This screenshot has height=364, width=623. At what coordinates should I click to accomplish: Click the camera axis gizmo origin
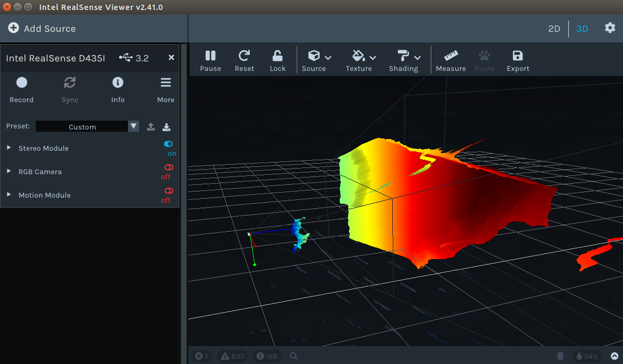(249, 234)
